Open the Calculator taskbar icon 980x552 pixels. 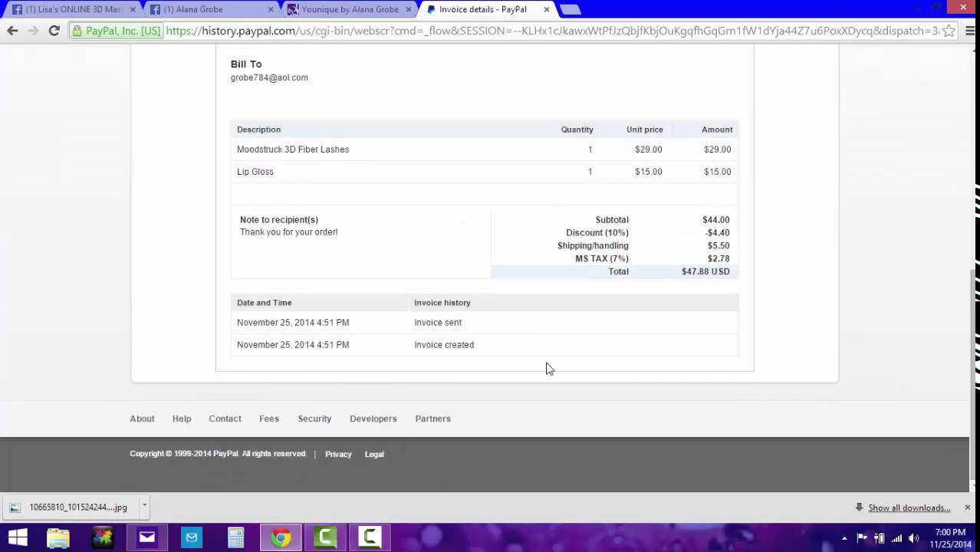236,537
